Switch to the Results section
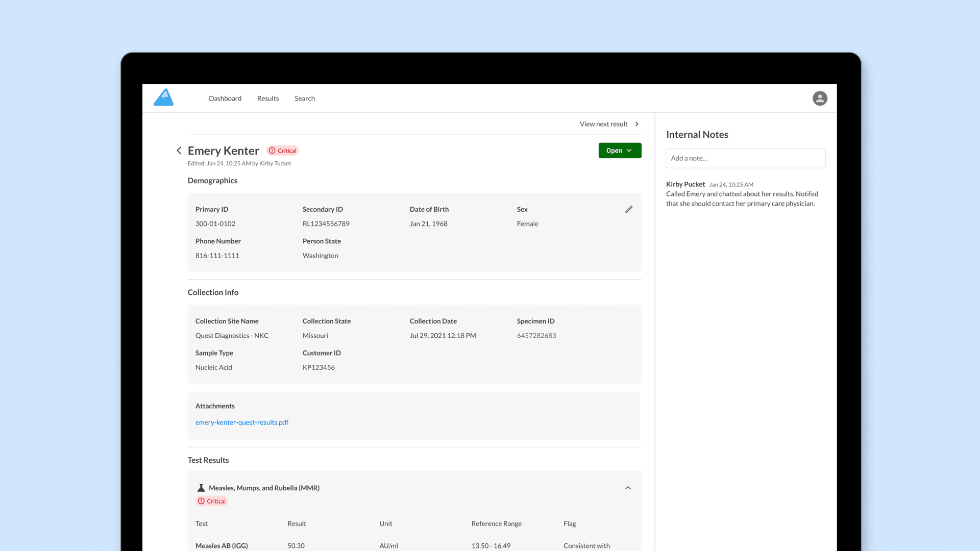The height and width of the screenshot is (551, 980). (x=267, y=98)
